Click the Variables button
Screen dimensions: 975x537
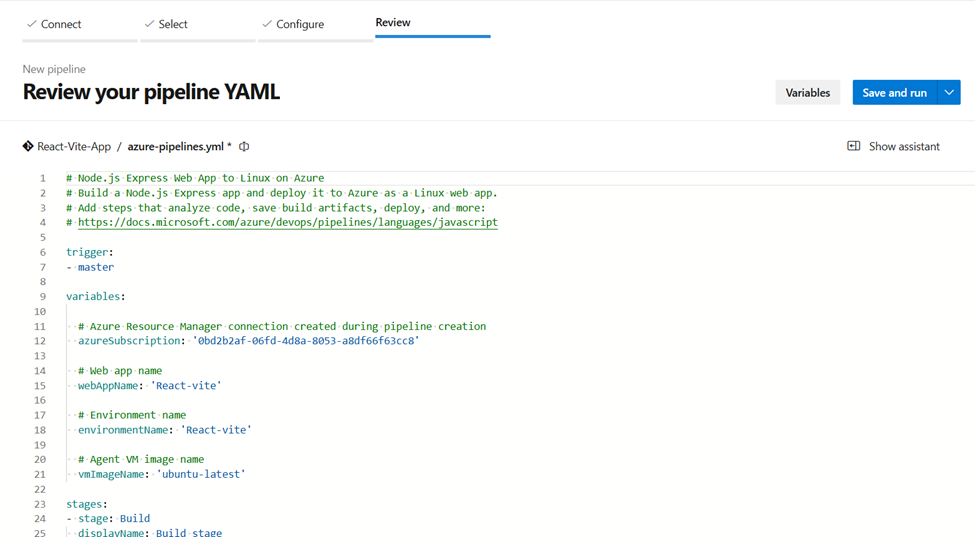point(808,93)
